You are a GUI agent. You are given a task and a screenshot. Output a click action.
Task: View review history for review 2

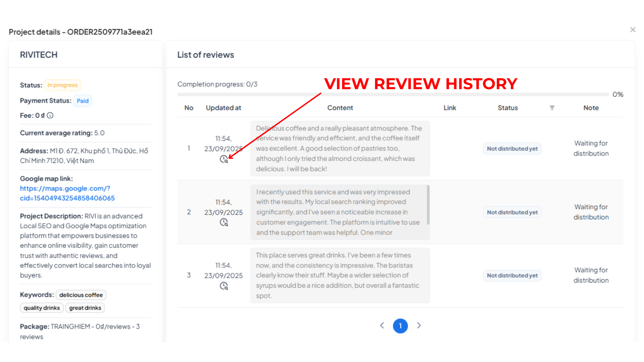[224, 222]
